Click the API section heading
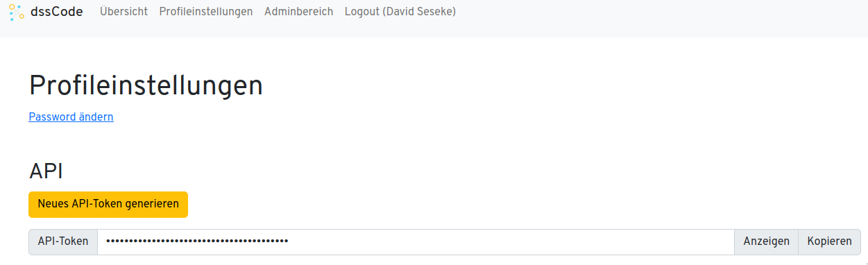 46,171
